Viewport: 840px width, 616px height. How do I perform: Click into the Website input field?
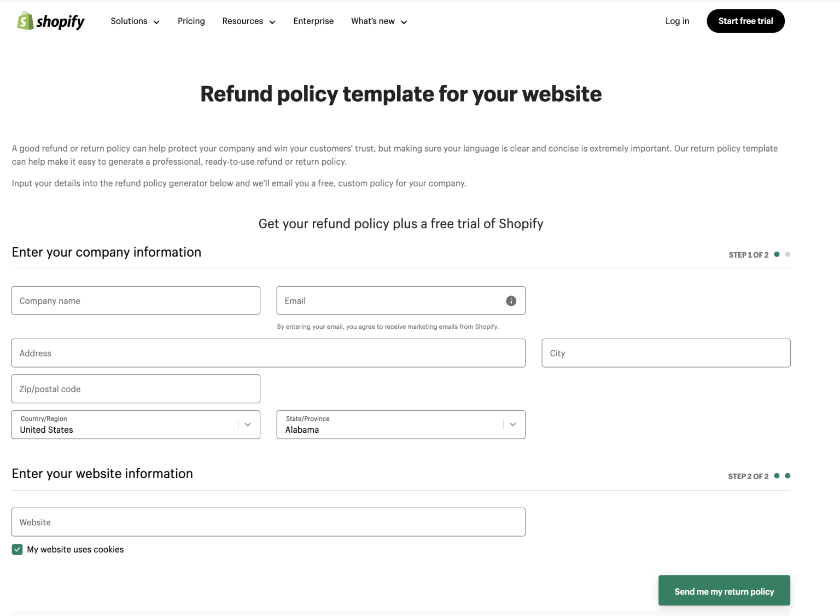[268, 522]
